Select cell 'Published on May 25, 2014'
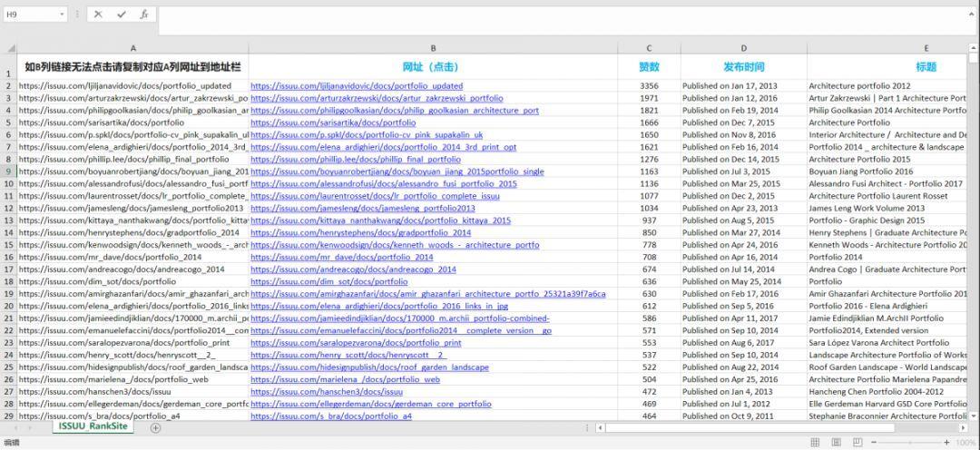 [744, 281]
